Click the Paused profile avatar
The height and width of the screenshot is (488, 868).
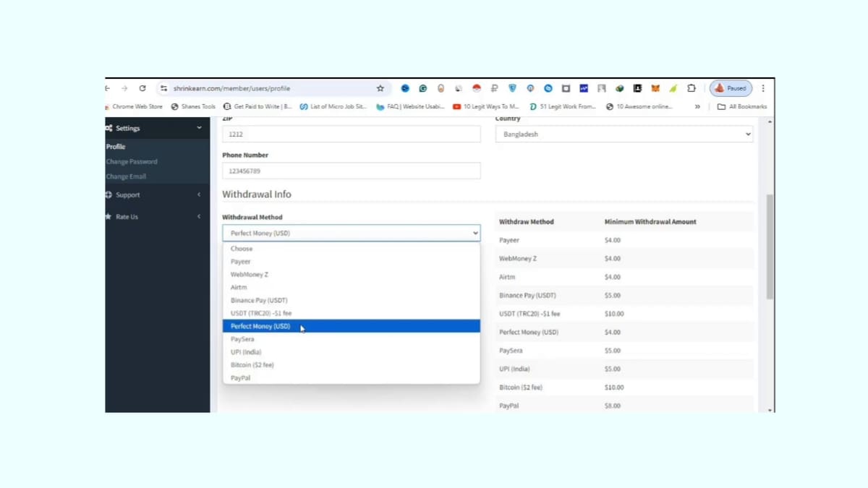coord(731,88)
